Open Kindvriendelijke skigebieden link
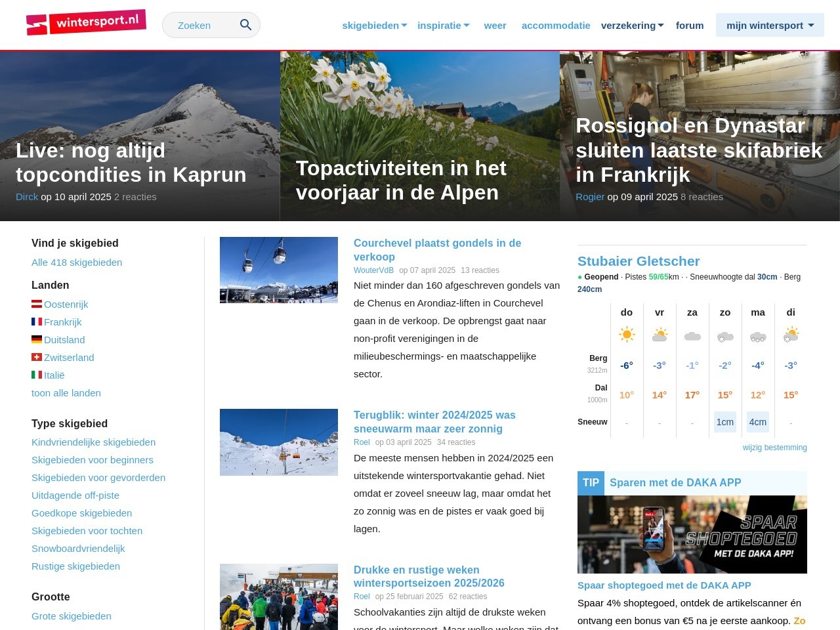The width and height of the screenshot is (840, 630). point(93,442)
